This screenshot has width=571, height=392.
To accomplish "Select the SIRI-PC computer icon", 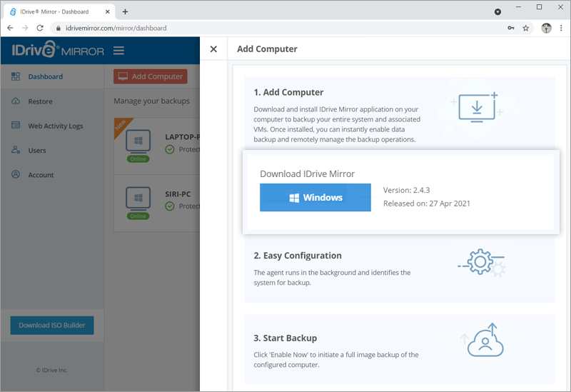I will click(138, 198).
